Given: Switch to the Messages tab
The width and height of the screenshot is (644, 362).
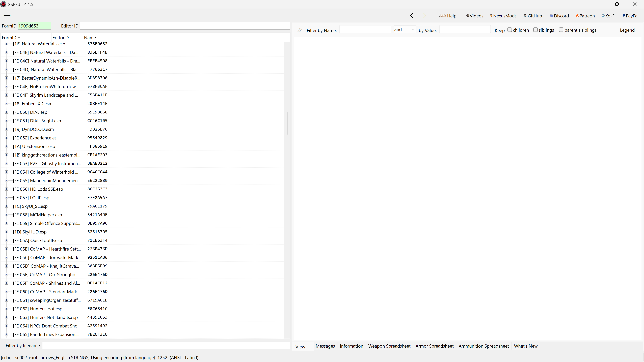Looking at the screenshot, I should coord(325,346).
